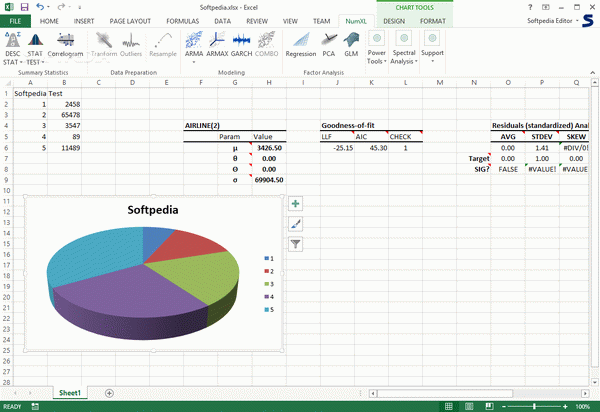Viewport: 600px width, 412px height.
Task: Switch to the REVIEW tab
Action: pos(257,21)
